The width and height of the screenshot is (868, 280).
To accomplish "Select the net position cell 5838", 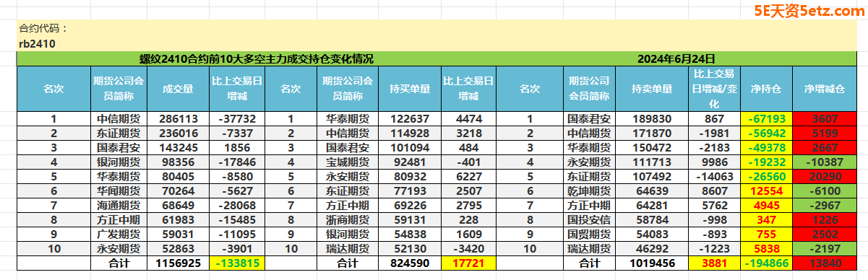I will point(767,248).
